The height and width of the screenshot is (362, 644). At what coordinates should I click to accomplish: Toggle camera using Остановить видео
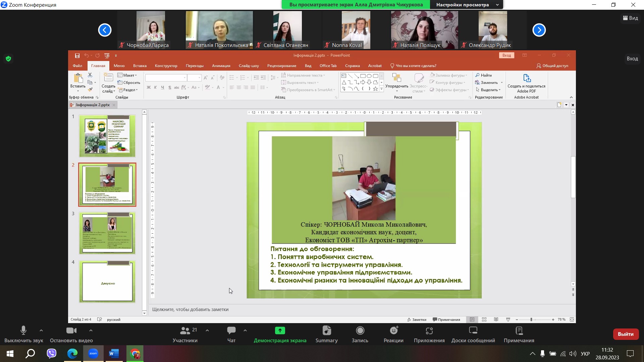[x=71, y=331]
